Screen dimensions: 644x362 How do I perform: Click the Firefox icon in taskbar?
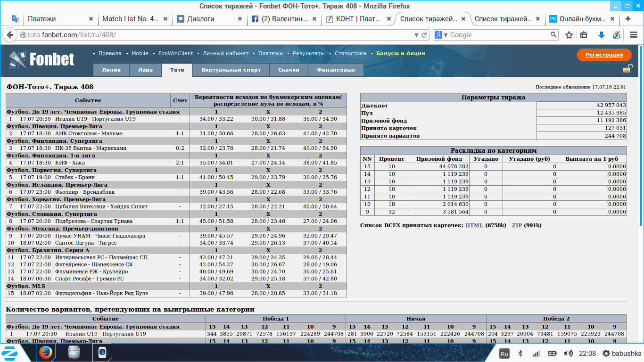pyautogui.click(x=45, y=353)
